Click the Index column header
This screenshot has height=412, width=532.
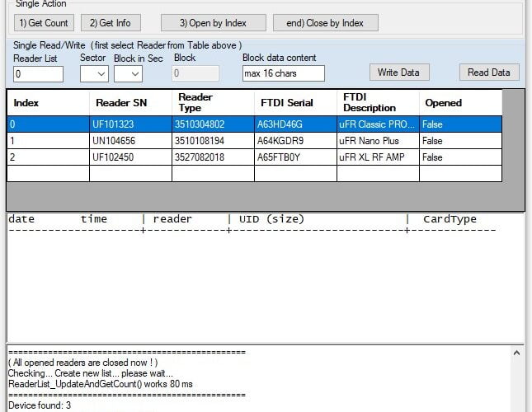(48, 103)
